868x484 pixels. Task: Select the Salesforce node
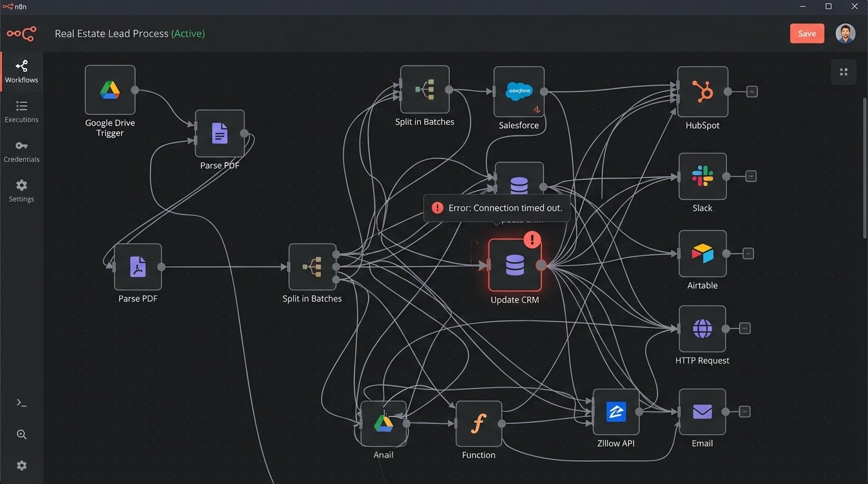click(x=519, y=92)
